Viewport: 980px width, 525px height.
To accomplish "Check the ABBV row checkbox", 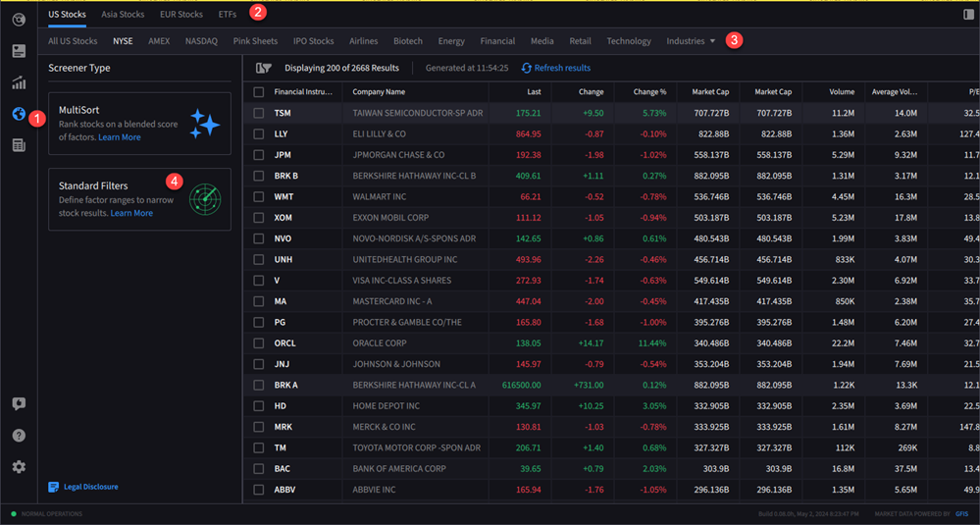I will 259,490.
